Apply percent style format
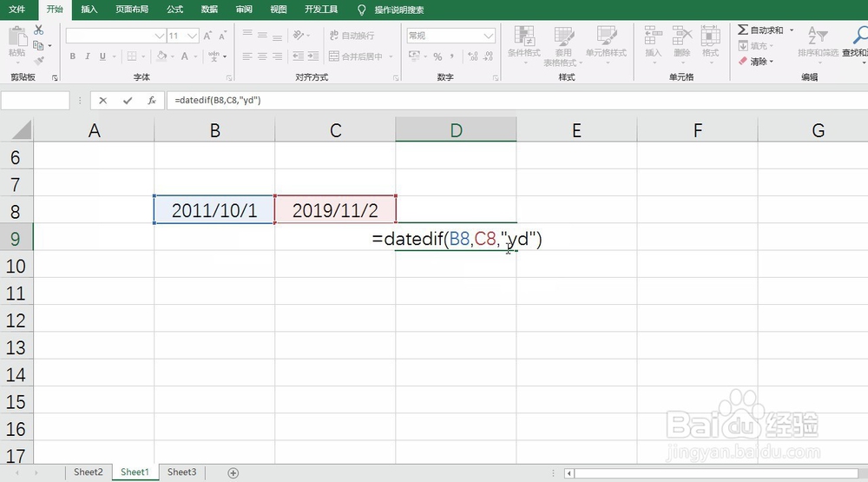 pos(437,56)
